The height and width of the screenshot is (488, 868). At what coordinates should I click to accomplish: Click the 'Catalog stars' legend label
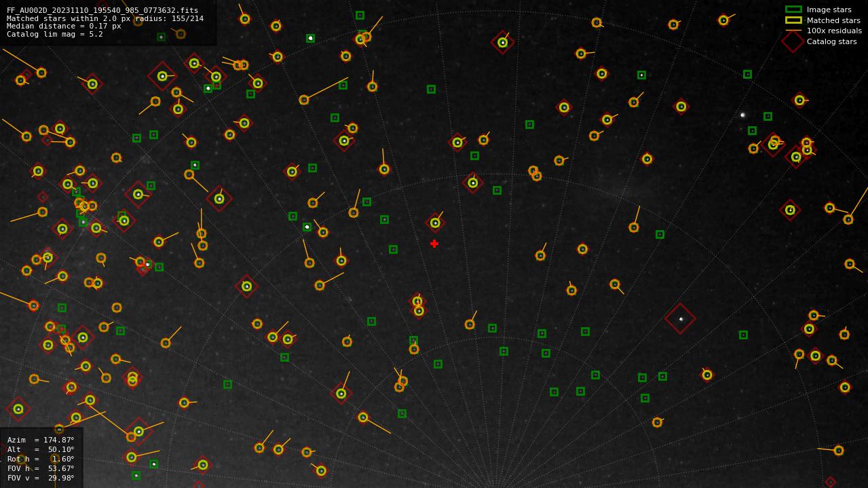point(832,41)
